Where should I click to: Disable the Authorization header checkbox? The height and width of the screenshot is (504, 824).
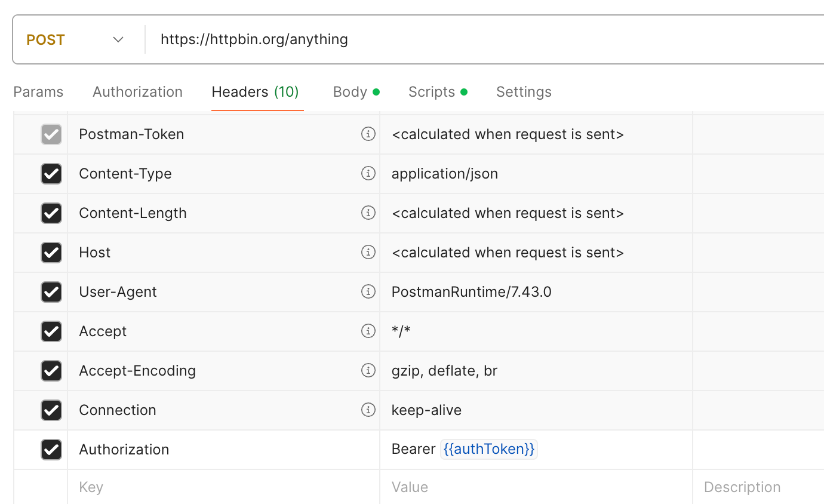point(51,450)
